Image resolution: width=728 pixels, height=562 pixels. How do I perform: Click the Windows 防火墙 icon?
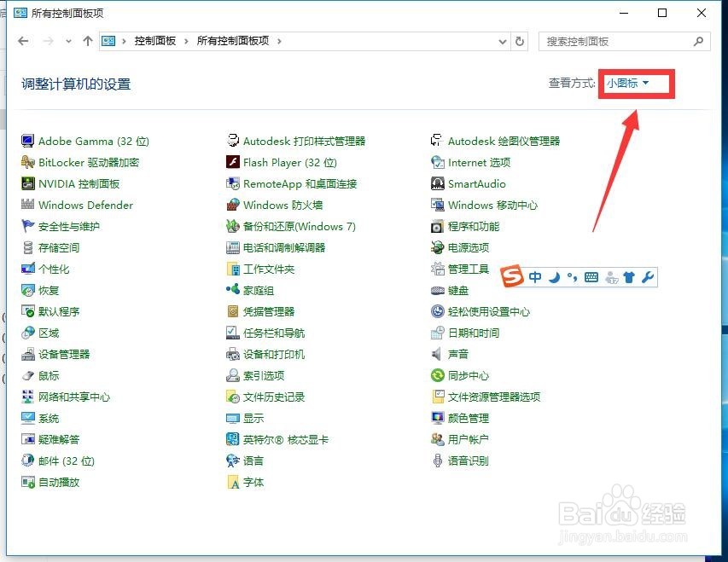pyautogui.click(x=233, y=205)
